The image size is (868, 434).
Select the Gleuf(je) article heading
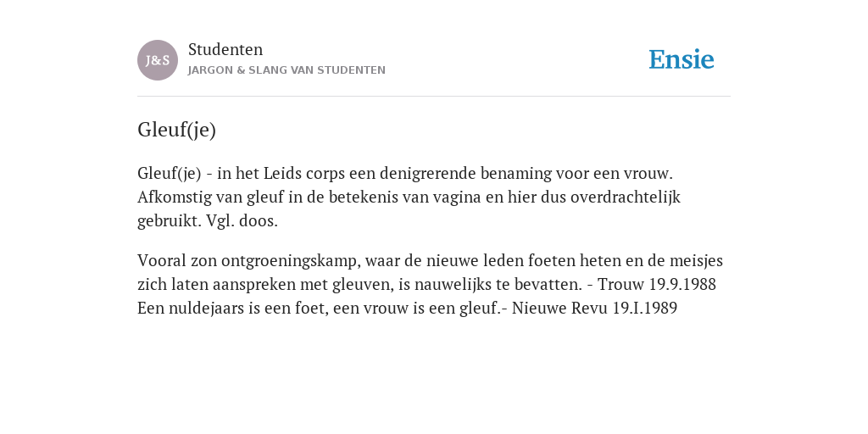(176, 130)
